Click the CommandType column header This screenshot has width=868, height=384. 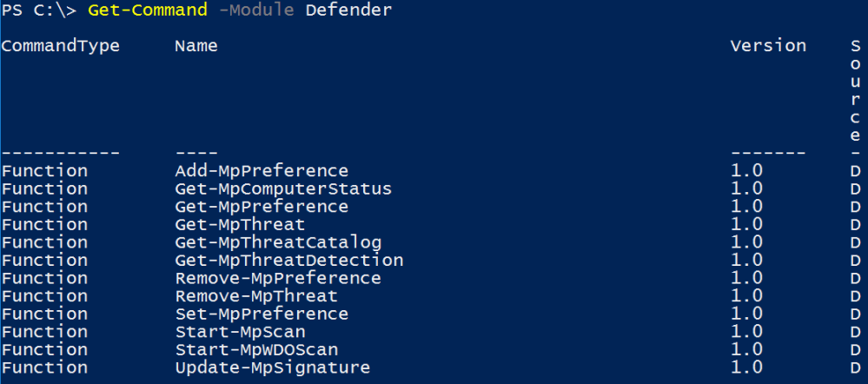tap(60, 45)
